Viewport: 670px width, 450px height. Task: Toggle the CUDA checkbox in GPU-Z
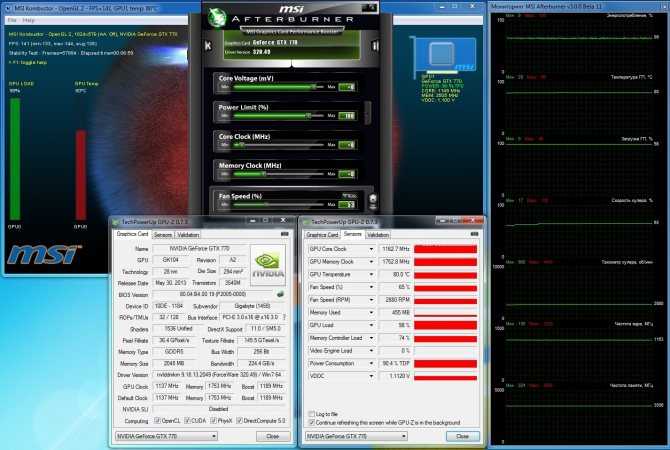[x=187, y=421]
